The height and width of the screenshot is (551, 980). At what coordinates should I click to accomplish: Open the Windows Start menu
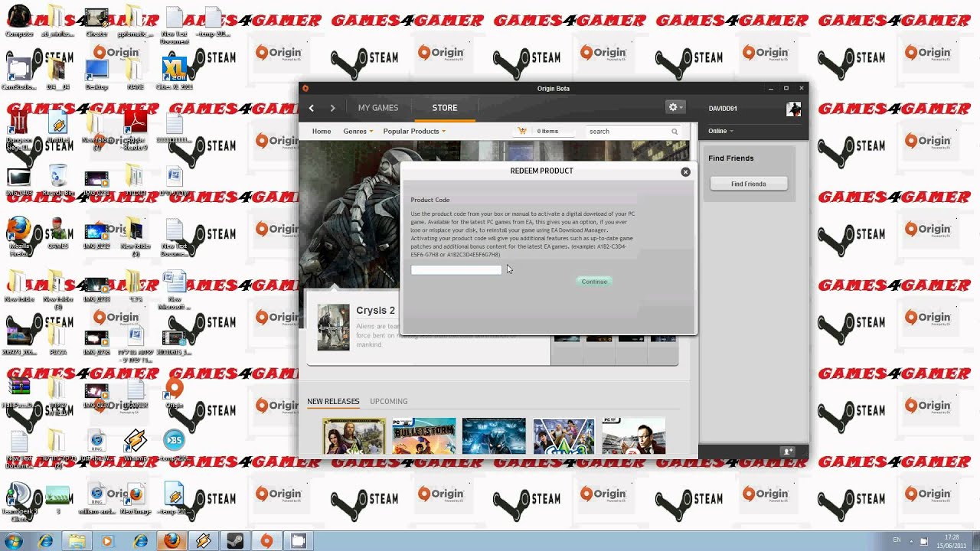pos(14,541)
